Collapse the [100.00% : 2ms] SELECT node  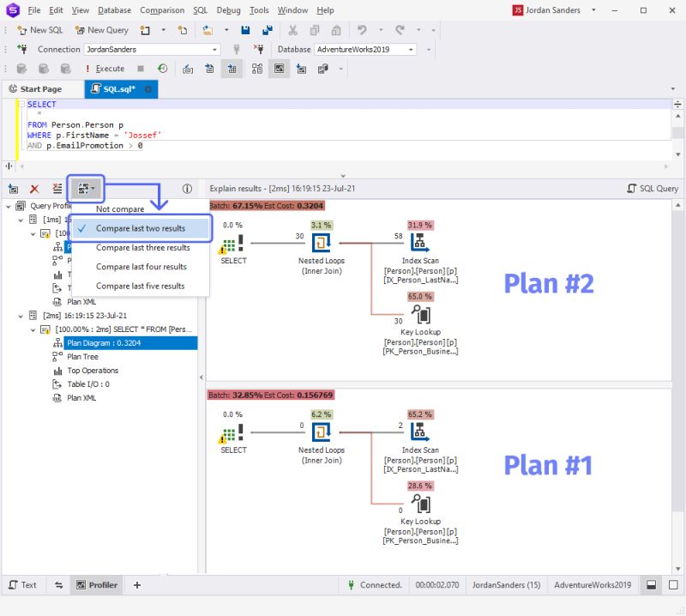click(x=33, y=329)
